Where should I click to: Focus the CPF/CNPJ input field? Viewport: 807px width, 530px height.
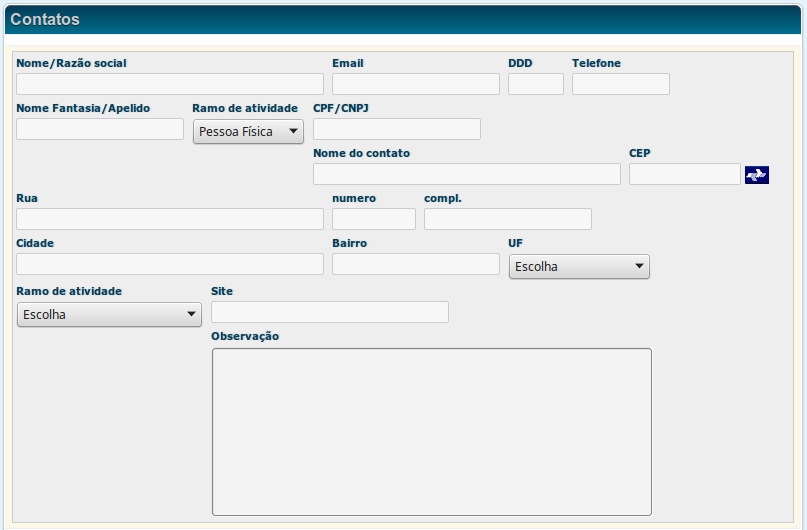(396, 129)
